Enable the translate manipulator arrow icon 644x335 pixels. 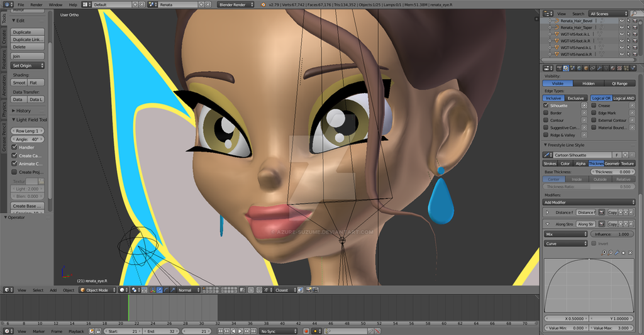point(159,290)
